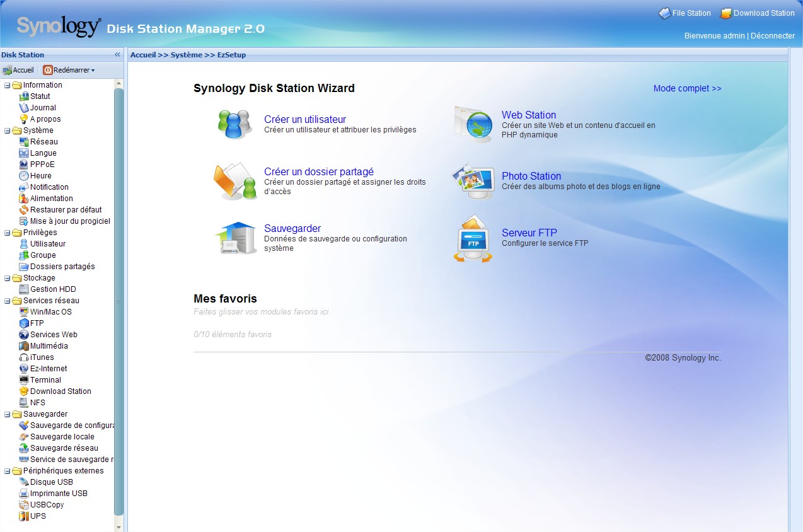Screen dimensions: 803x532
Task: Collapse the Privilèges tree folder
Action: pos(8,233)
